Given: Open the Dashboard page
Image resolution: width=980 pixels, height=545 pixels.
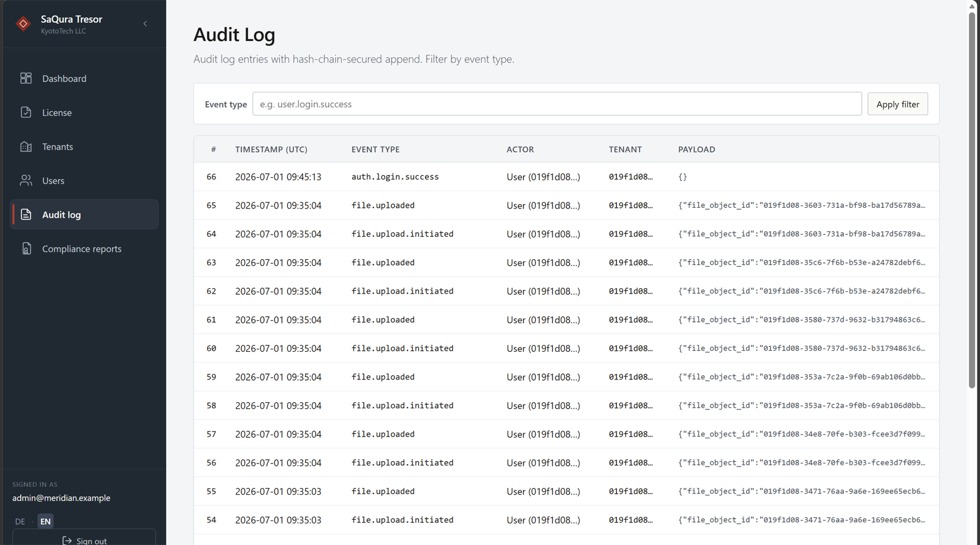Looking at the screenshot, I should pyautogui.click(x=84, y=78).
